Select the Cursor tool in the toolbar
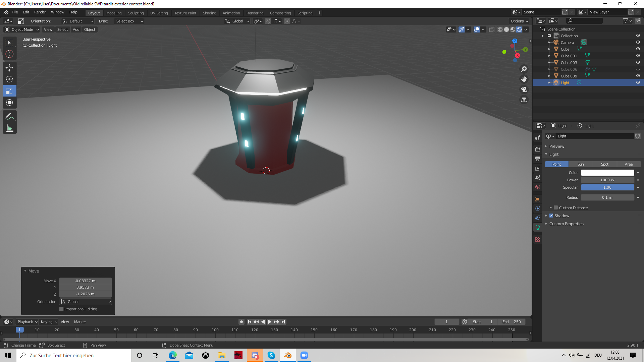644x362 pixels. (9, 54)
